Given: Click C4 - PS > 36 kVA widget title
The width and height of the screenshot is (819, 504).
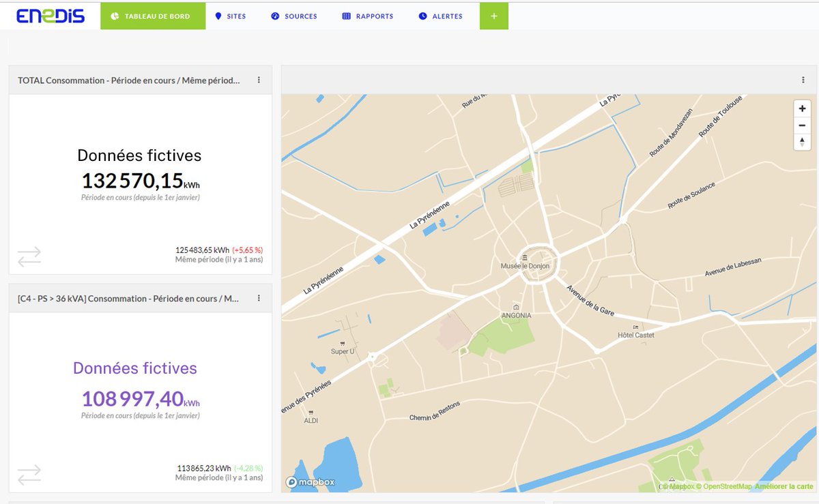Looking at the screenshot, I should tap(129, 299).
